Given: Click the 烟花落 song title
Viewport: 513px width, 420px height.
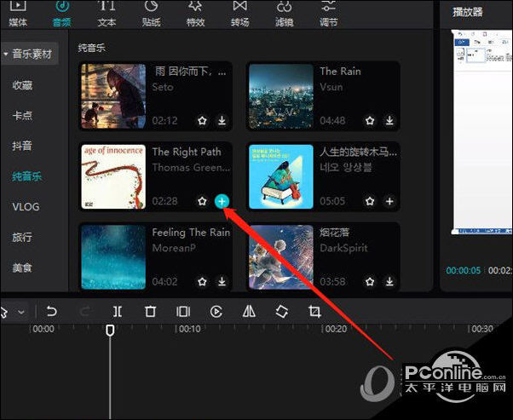Looking at the screenshot, I should click(335, 233).
